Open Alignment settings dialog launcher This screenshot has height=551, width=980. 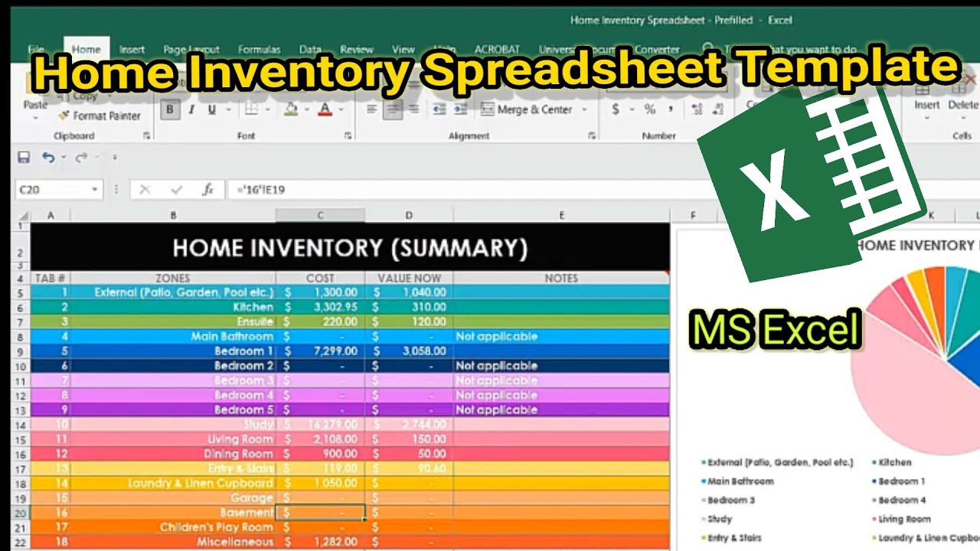coord(591,135)
